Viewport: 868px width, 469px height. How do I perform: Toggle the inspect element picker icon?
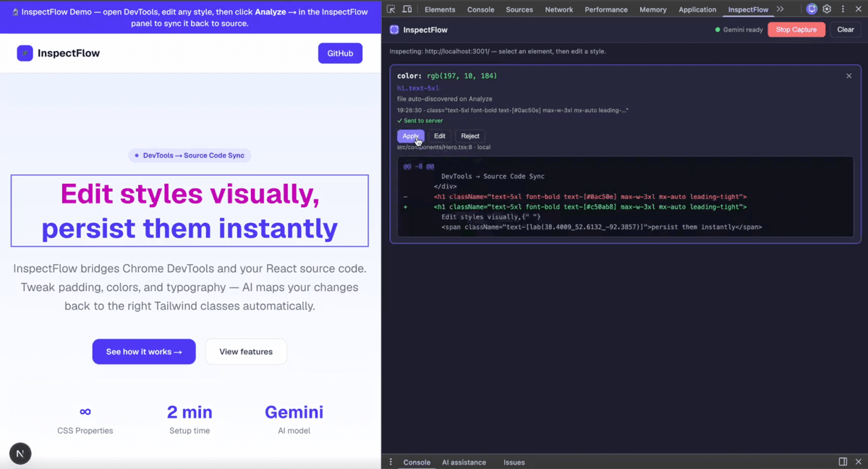pos(391,9)
